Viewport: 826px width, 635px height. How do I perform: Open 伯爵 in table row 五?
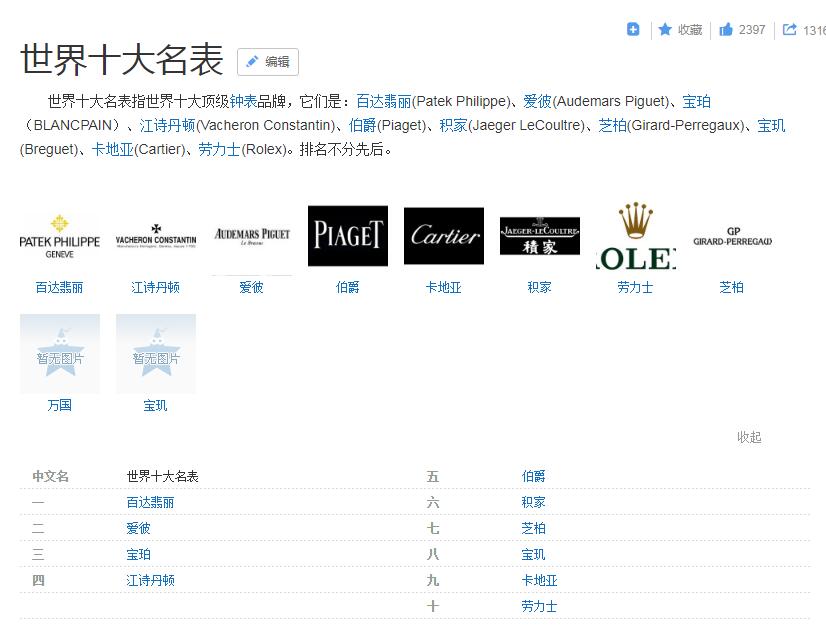[534, 476]
